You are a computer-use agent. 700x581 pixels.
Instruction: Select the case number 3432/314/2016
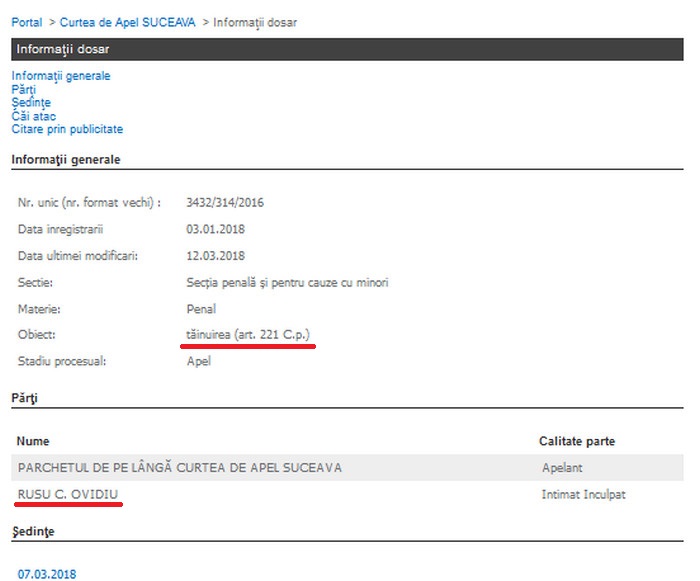(225, 203)
